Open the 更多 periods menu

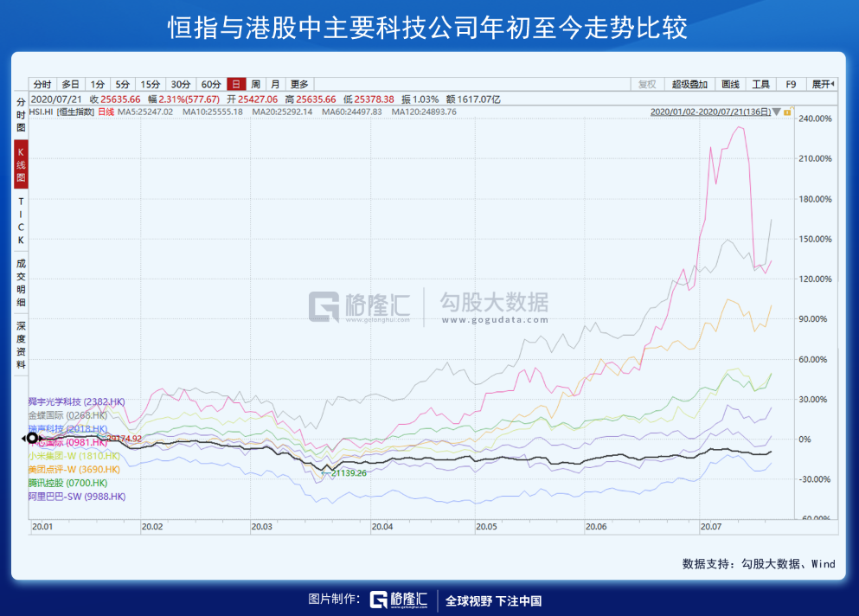coord(299,84)
